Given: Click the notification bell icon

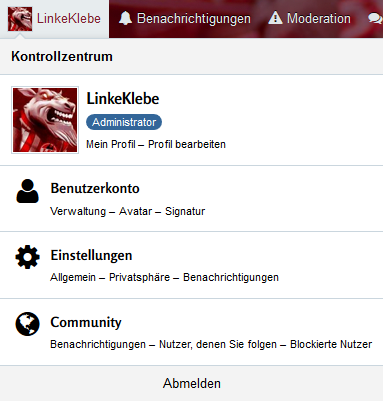Looking at the screenshot, I should click(x=125, y=18).
